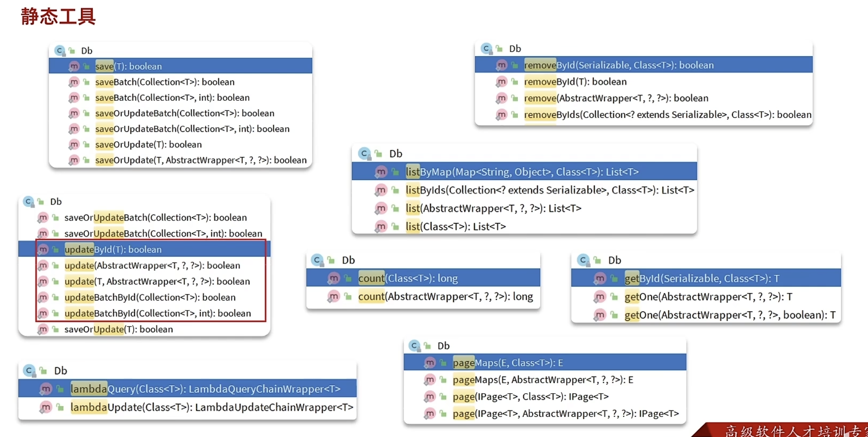Screen dimensions: 868x437
Task: Click the 静态工具 slide title
Action: coord(58,16)
